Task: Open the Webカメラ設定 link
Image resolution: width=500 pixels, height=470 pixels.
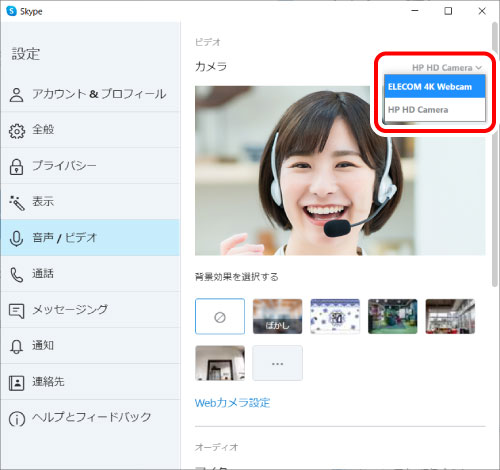Action: (x=232, y=403)
